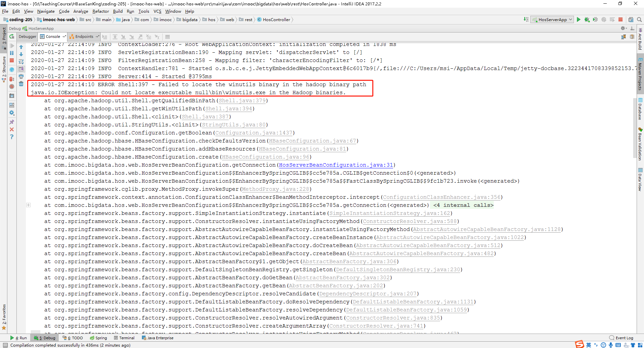Click the Restore Layout icon
Screen dimensions: 644x348
coord(12,105)
